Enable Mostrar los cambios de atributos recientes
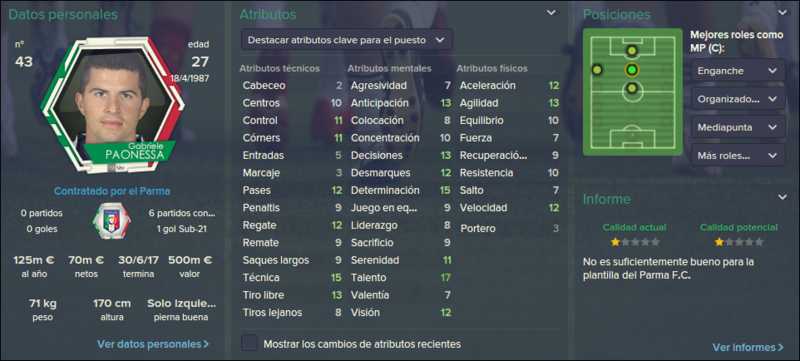Image resolution: width=800 pixels, height=361 pixels. point(249,343)
